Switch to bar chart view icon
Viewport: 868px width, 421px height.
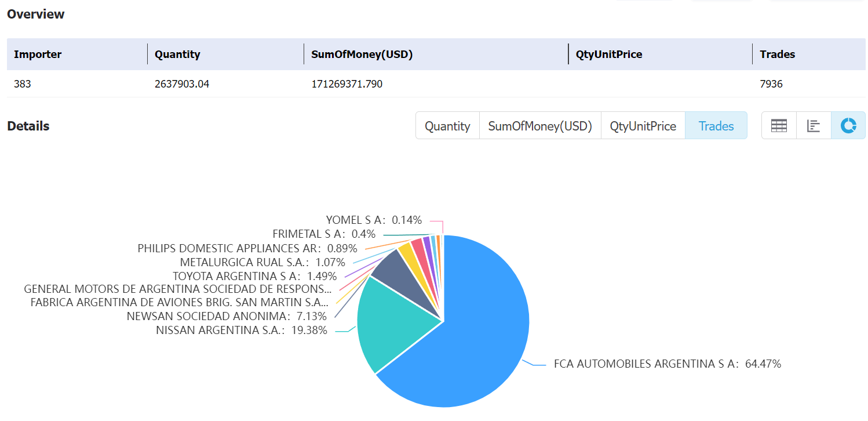(814, 126)
